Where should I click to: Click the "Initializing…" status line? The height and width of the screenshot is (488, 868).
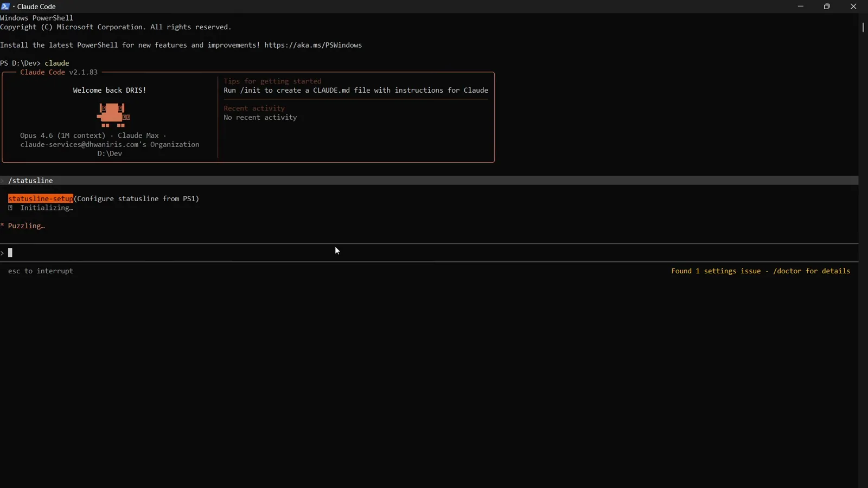tap(41, 208)
